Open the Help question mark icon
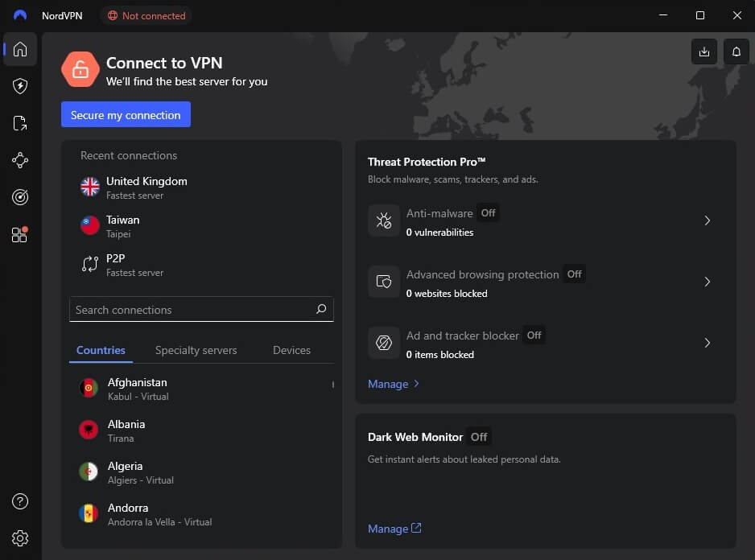The height and width of the screenshot is (560, 755). pos(20,501)
